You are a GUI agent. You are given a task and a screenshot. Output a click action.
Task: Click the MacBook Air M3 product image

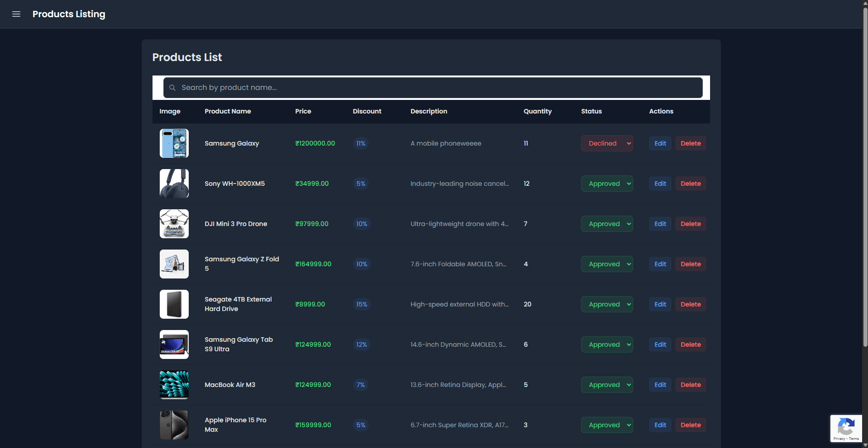pos(174,385)
